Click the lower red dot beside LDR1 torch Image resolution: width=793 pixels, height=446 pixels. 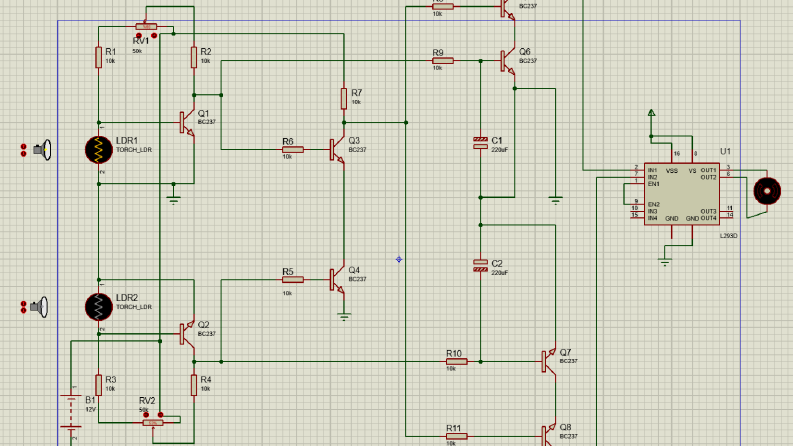pyautogui.click(x=23, y=153)
